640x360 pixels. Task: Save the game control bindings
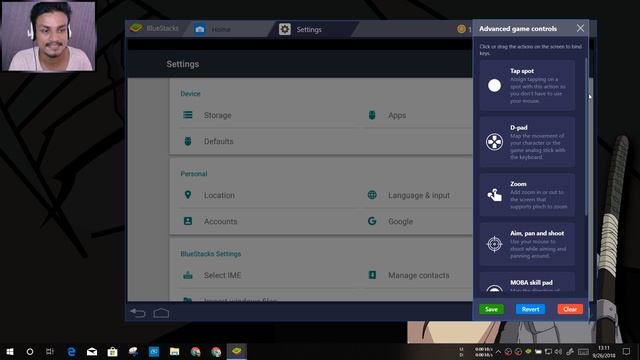click(491, 309)
